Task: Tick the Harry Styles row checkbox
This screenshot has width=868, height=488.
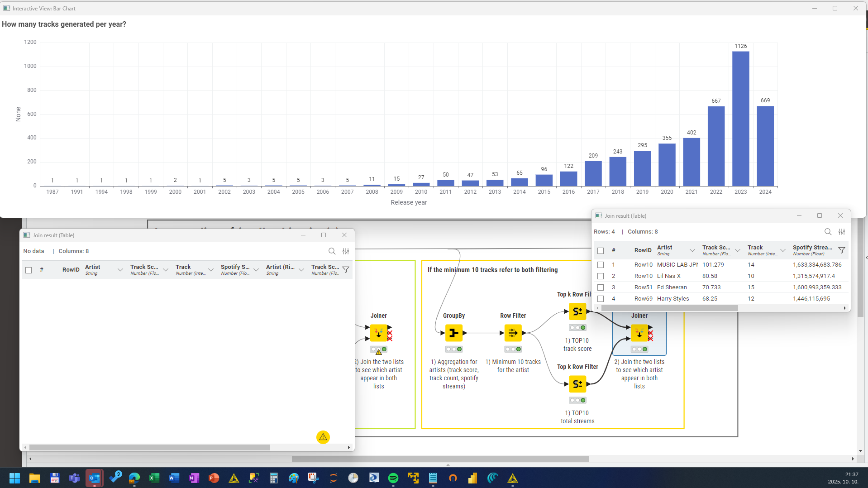Action: [x=601, y=299]
